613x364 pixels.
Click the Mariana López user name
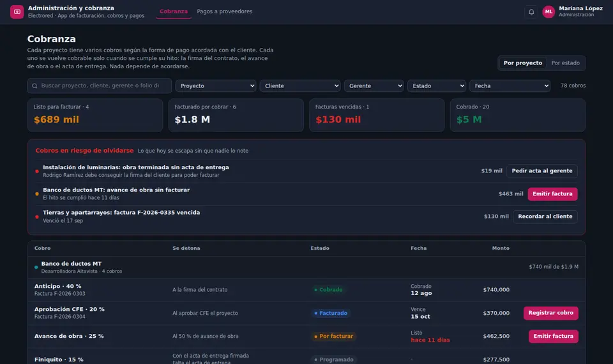tap(580, 8)
